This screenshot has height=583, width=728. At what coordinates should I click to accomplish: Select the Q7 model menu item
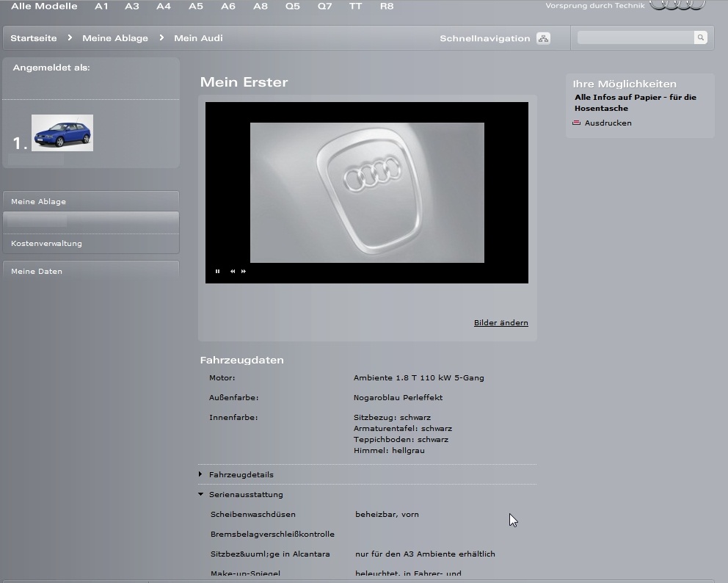pos(325,6)
